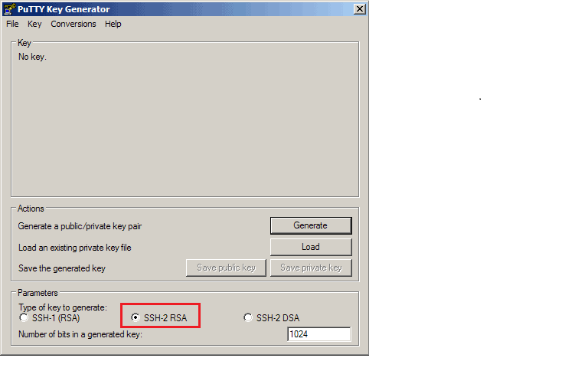Image resolution: width=588 pixels, height=368 pixels.
Task: Click the 'Number of bits in a generated key' label
Action: coord(80,334)
